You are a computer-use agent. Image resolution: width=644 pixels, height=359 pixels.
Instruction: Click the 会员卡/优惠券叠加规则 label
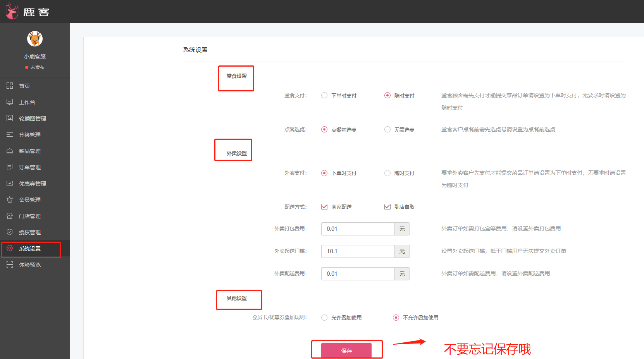(x=279, y=318)
